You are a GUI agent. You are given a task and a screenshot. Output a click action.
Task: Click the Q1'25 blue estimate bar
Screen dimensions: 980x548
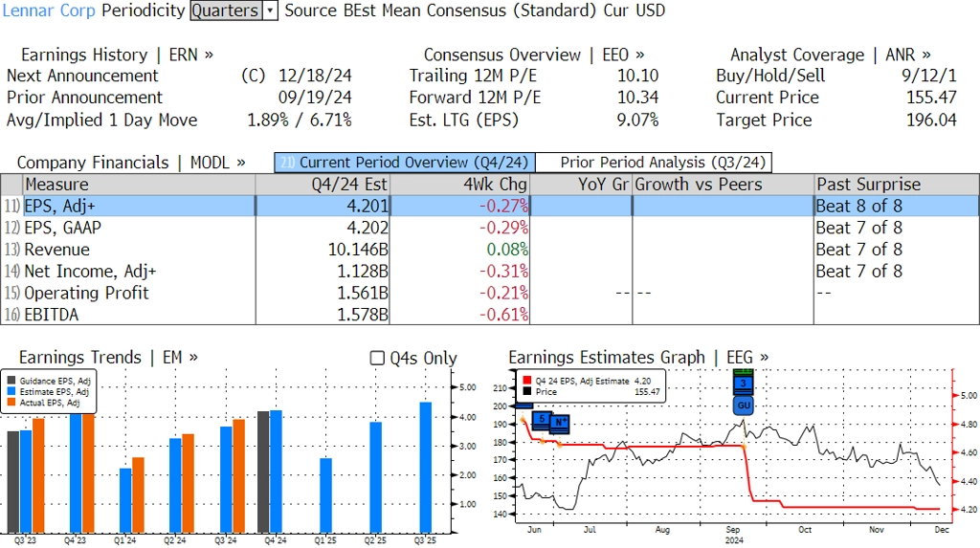pyautogui.click(x=325, y=495)
